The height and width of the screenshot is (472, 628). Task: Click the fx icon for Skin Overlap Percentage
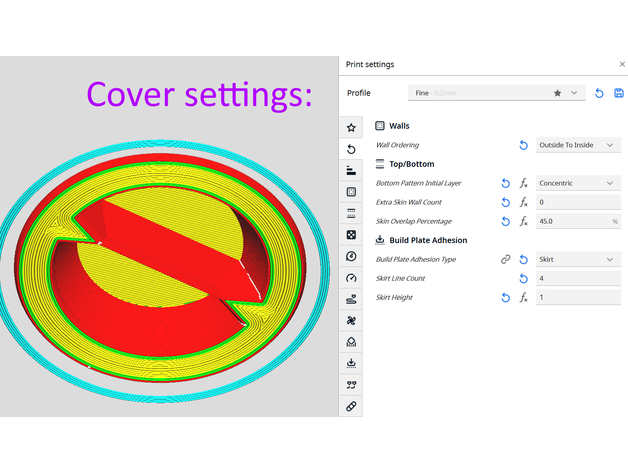[x=523, y=221]
